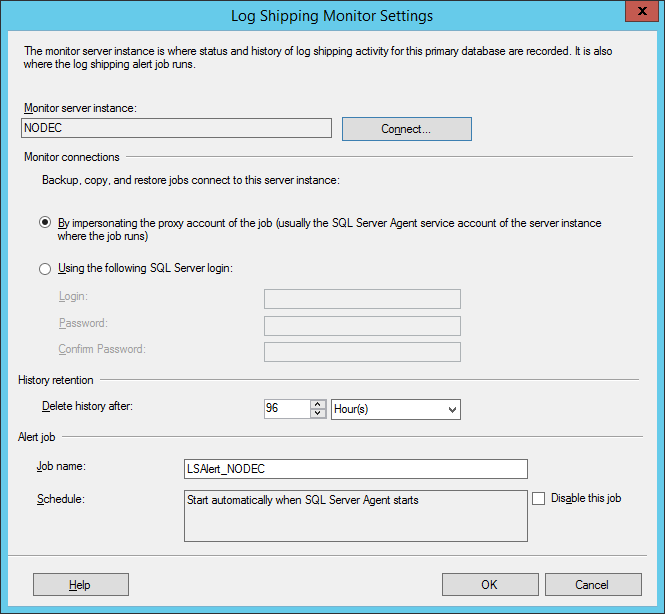Select impersonating the proxy account option
The image size is (665, 614).
[45, 223]
